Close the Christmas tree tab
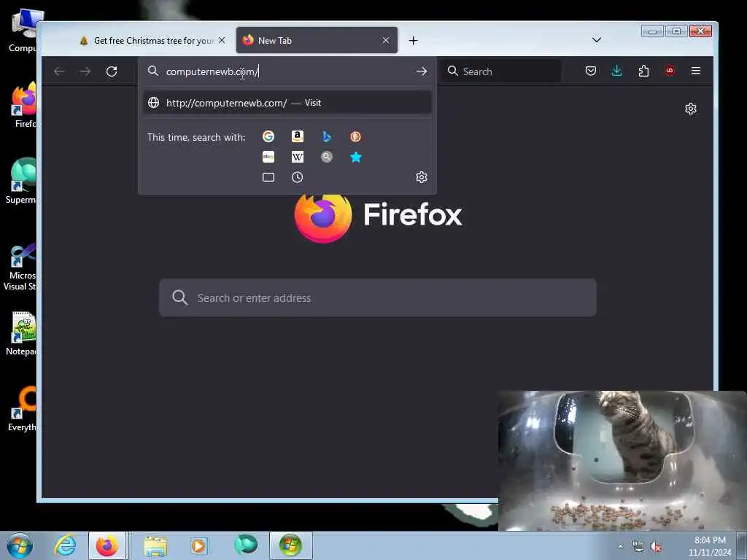The height and width of the screenshot is (560, 747). 222,41
